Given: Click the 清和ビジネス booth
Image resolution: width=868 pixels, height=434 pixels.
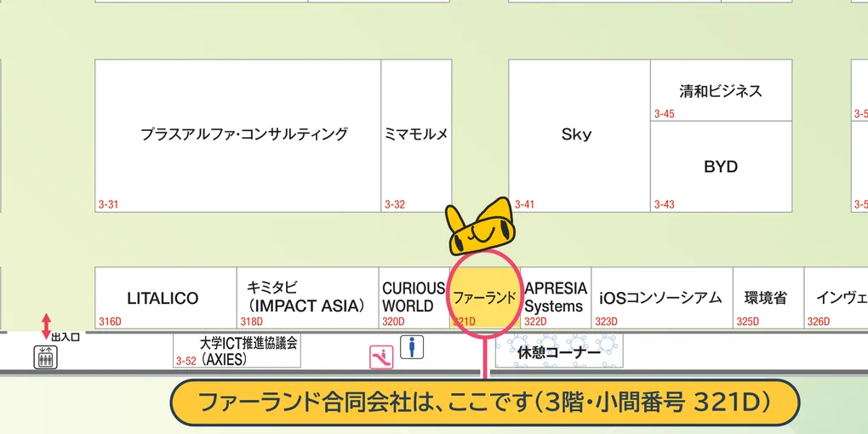Looking at the screenshot, I should coord(722,90).
